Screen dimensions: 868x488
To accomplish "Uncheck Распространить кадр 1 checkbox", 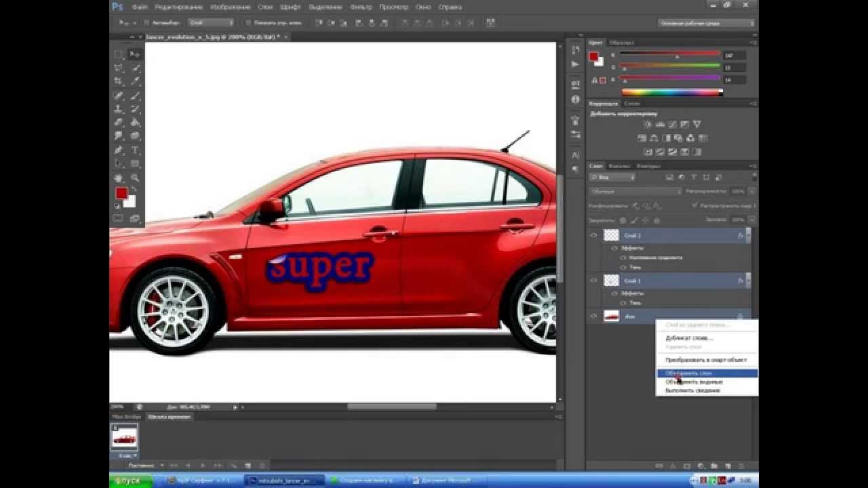I will [694, 205].
